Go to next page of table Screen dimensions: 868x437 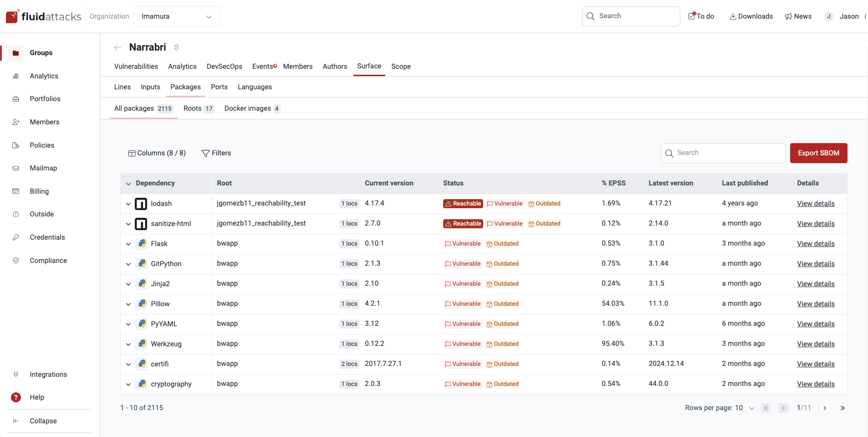pyautogui.click(x=825, y=408)
